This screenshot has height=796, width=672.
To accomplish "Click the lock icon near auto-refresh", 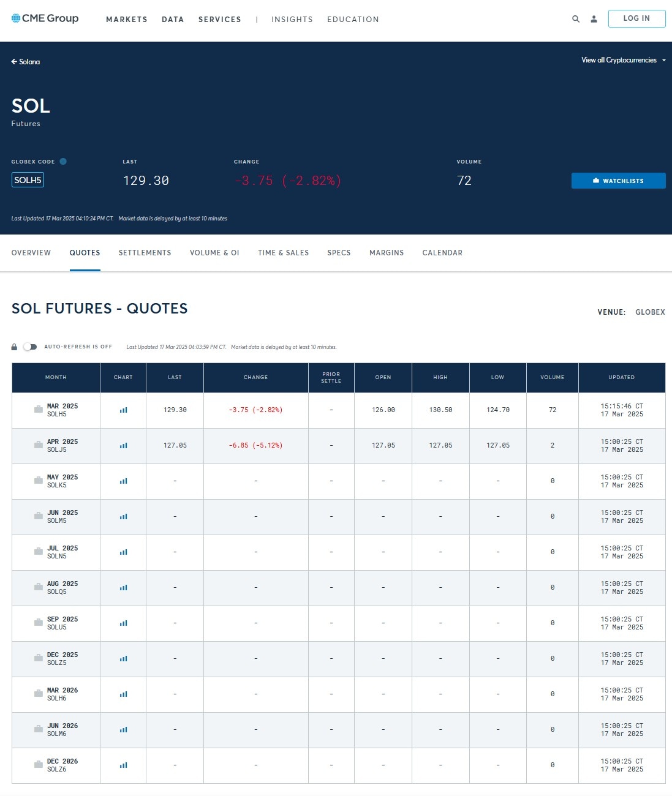I will [x=14, y=347].
